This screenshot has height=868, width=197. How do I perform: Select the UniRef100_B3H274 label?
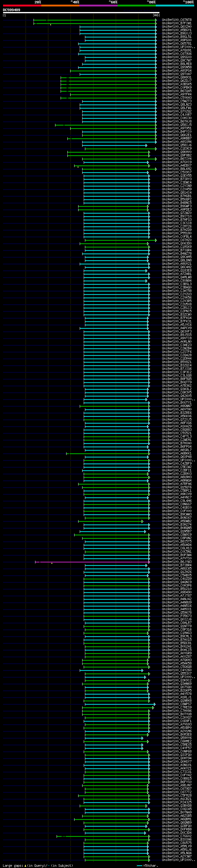[177, 525]
